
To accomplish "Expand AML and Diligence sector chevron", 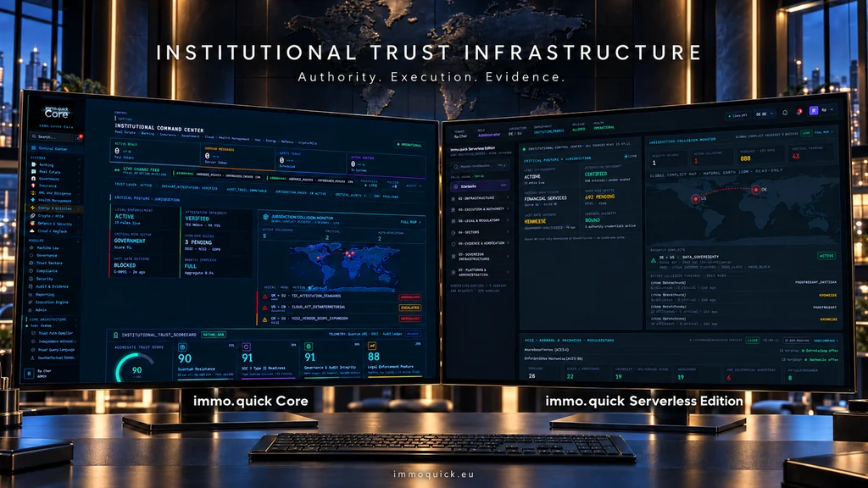I will pyautogui.click(x=79, y=193).
